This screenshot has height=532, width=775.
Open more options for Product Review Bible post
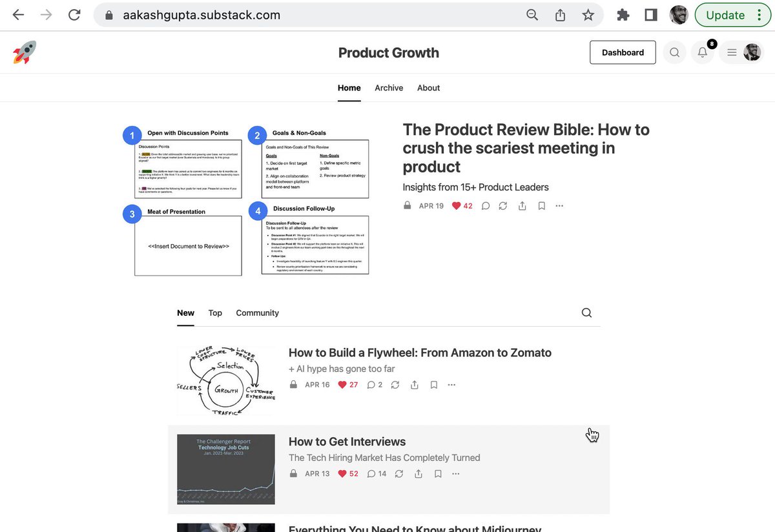(559, 206)
